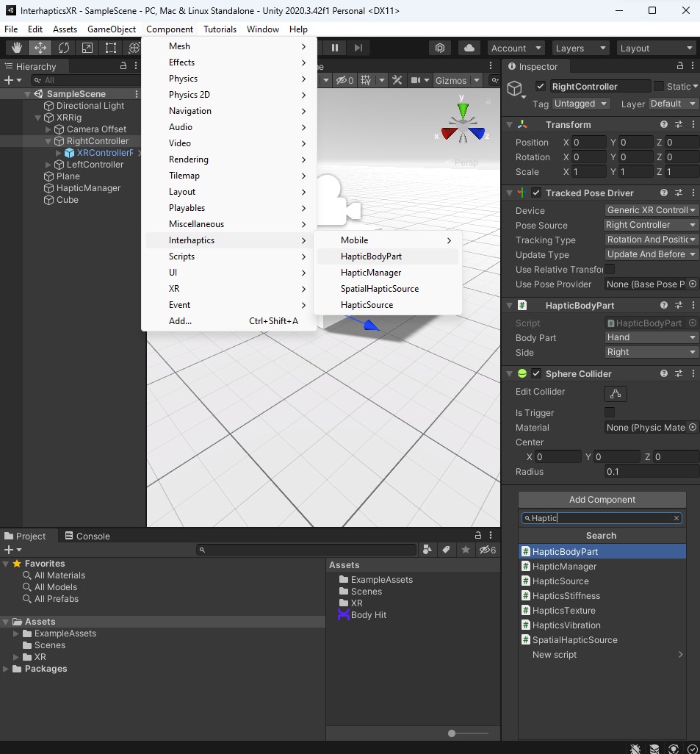The image size is (700, 754).
Task: Open the Layout button
Action: pyautogui.click(x=656, y=48)
